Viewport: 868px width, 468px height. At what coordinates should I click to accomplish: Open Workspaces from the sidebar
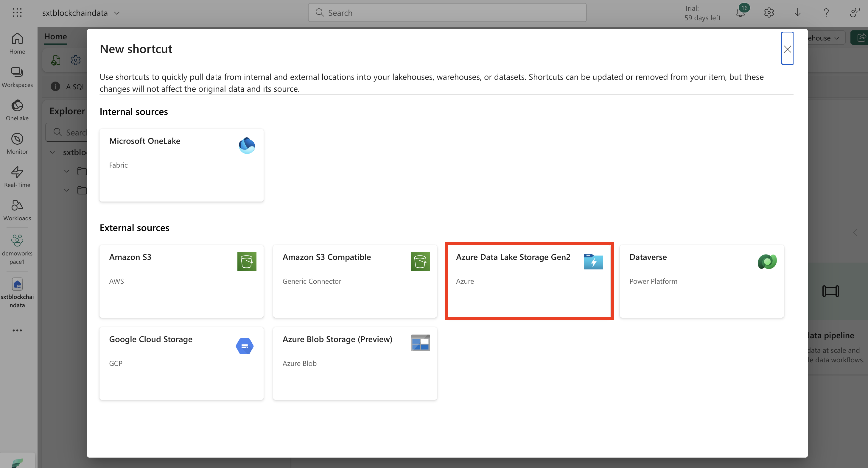(17, 77)
